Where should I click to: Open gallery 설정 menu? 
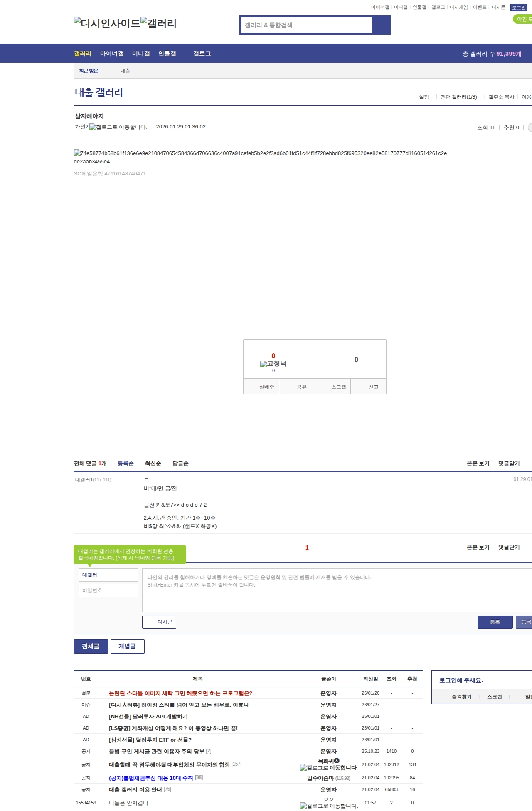(424, 97)
